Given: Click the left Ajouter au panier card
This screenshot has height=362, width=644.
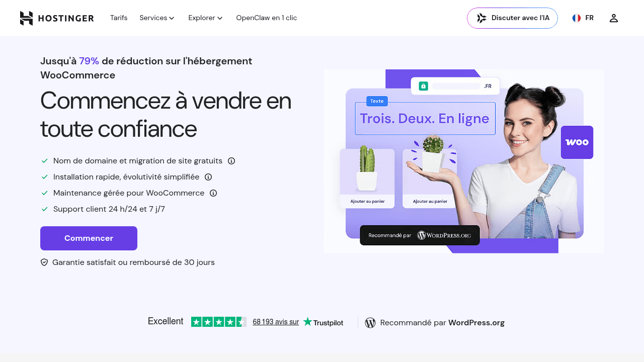Looking at the screenshot, I should [x=367, y=178].
